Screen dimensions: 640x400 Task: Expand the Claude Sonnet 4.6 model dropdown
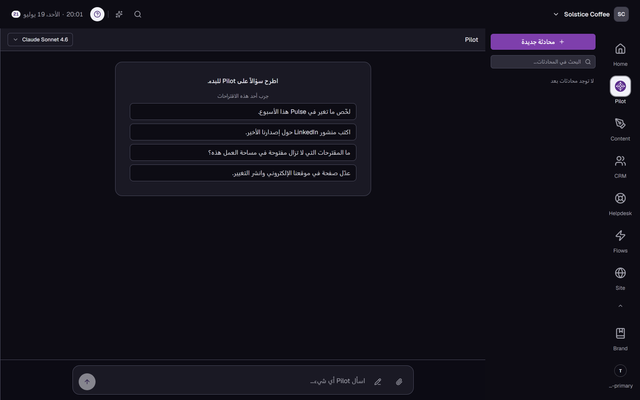(x=40, y=40)
